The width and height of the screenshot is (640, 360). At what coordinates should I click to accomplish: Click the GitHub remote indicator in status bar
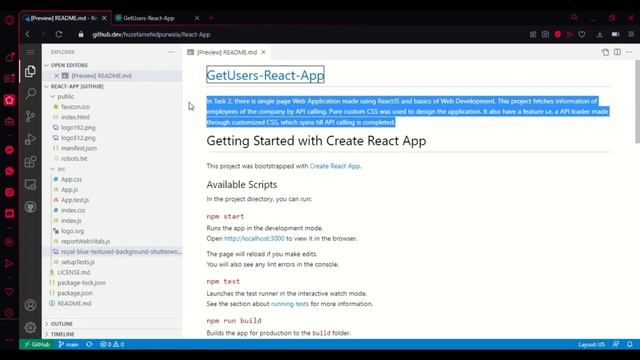tap(37, 344)
